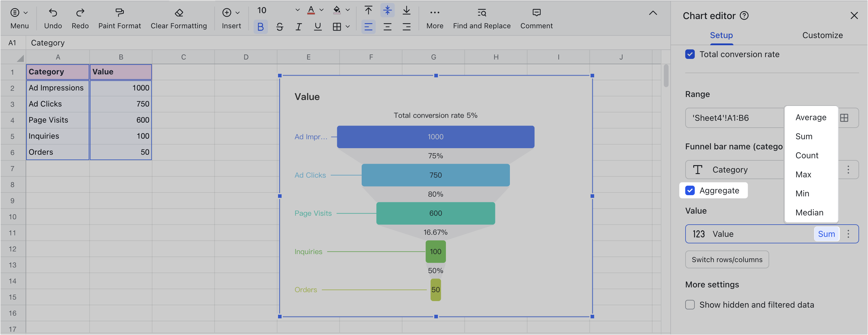The height and width of the screenshot is (335, 868).
Task: Expand the borders dropdown arrow
Action: click(x=348, y=26)
